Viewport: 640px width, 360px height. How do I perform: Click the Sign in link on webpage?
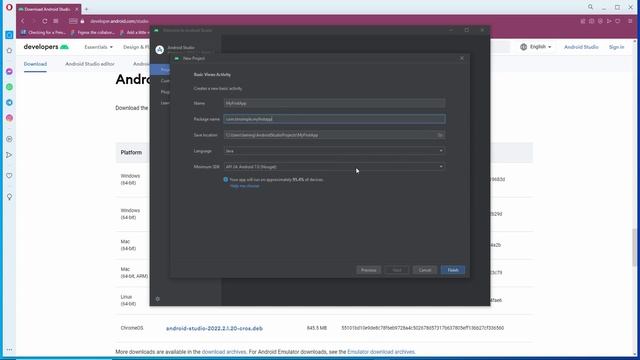pyautogui.click(x=616, y=47)
